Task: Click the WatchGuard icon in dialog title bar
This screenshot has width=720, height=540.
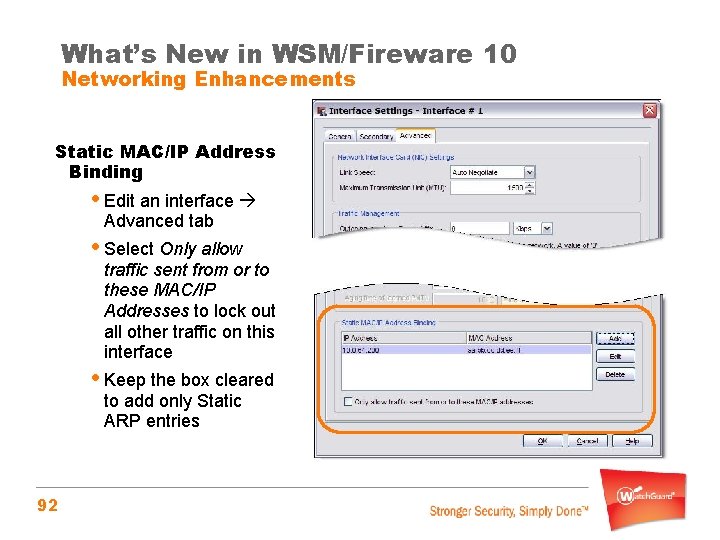Action: tap(322, 111)
